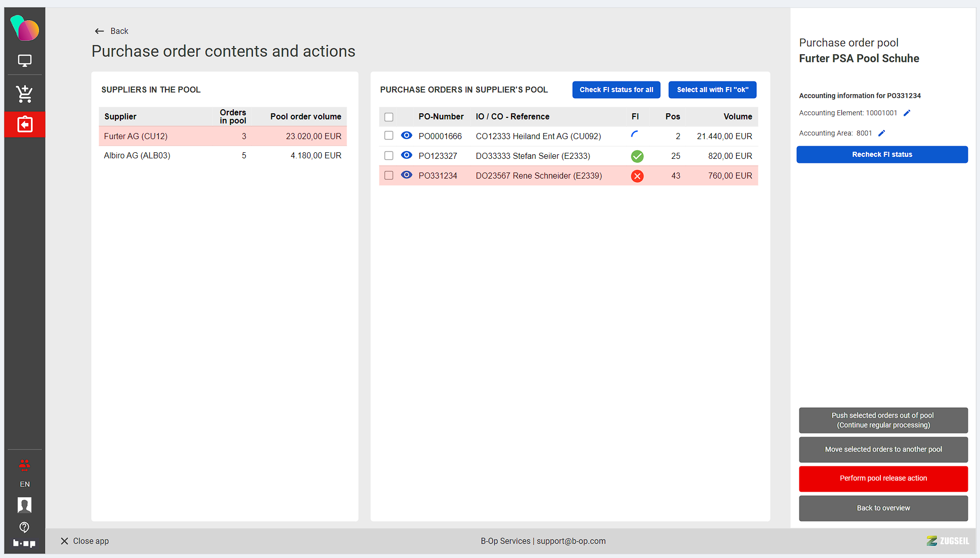Toggle the select-all checkbox in table header

[389, 117]
